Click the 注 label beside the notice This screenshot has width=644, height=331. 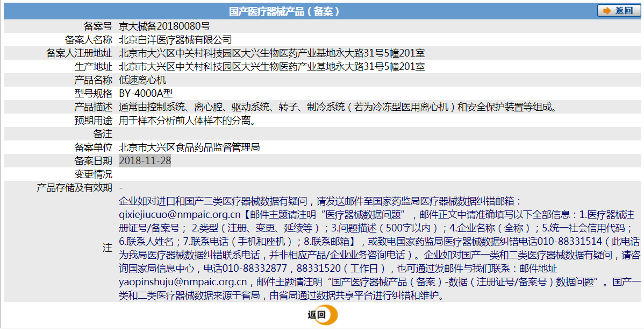pyautogui.click(x=108, y=248)
